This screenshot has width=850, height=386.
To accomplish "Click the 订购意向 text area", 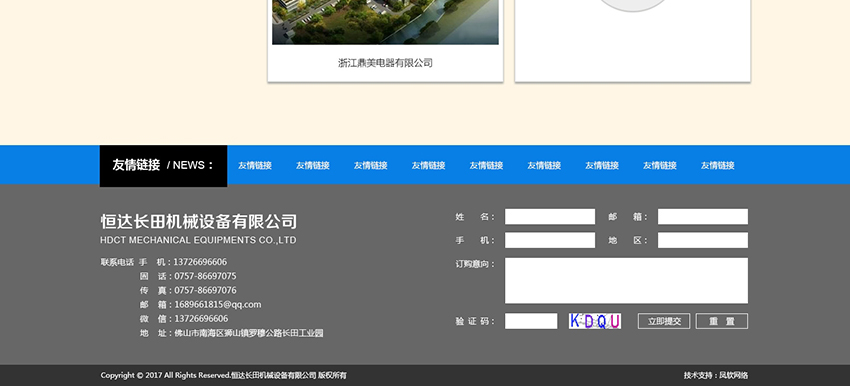I will (626, 280).
